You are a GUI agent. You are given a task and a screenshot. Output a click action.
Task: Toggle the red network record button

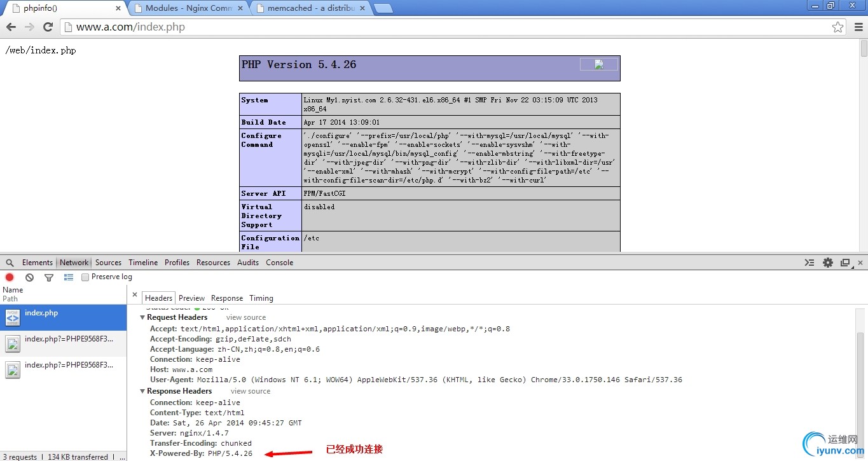click(x=10, y=277)
